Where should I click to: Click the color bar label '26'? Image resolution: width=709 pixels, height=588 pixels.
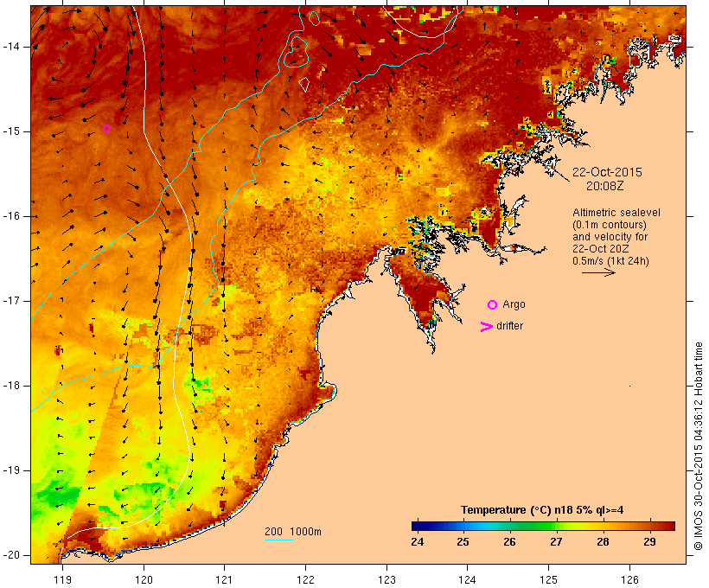click(x=509, y=542)
